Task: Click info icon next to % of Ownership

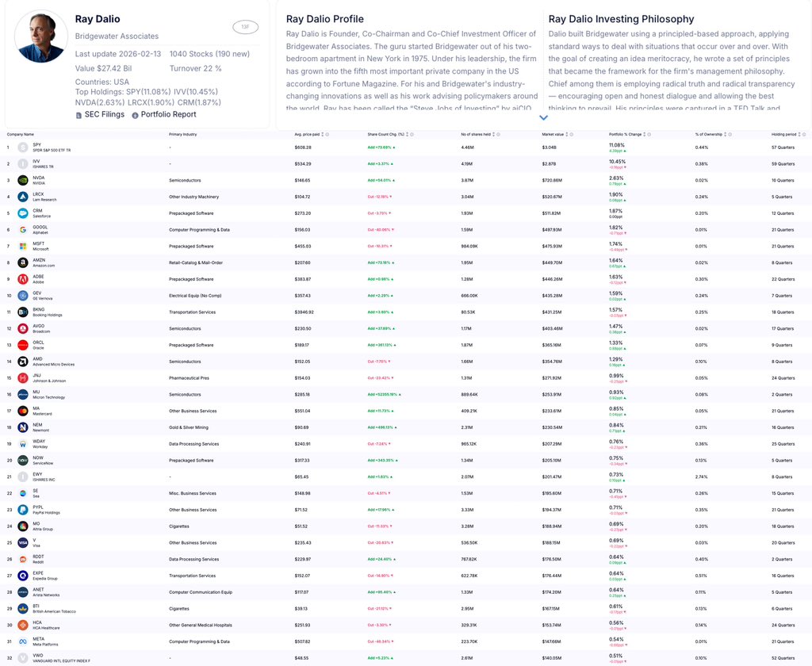Action: pos(730,134)
